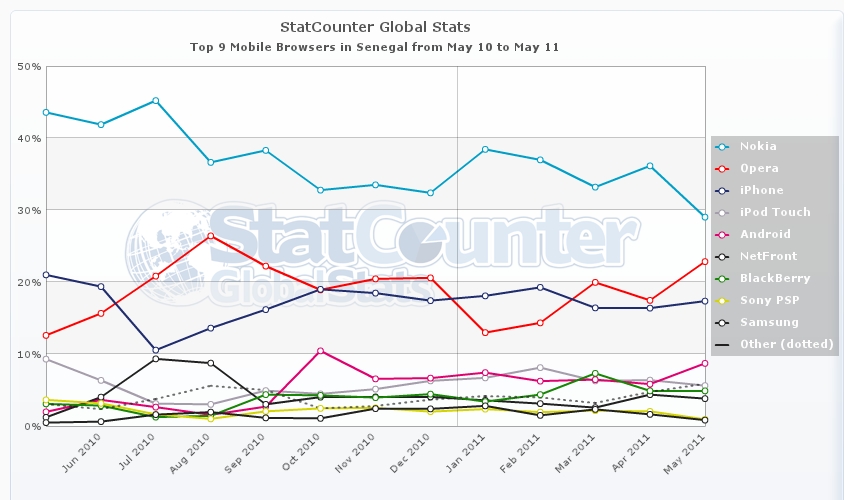
Task: Click the iPhone legend marker icon
Action: tap(724, 190)
